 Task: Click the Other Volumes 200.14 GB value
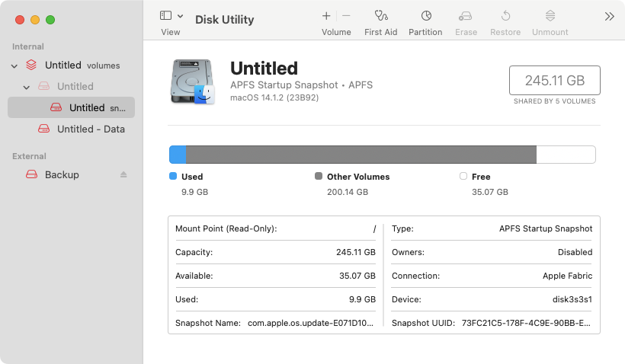348,192
